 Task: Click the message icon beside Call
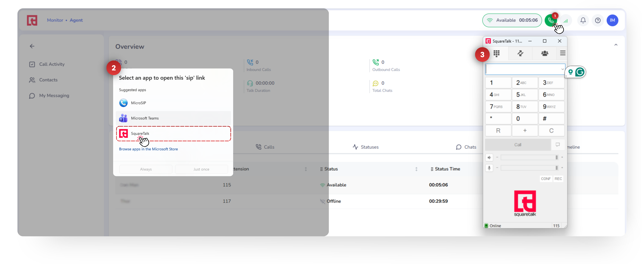click(x=557, y=145)
